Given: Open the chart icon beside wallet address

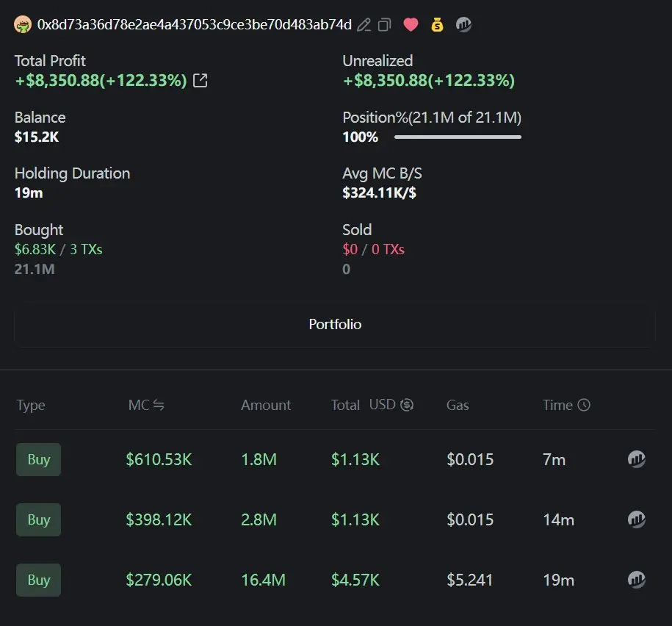Looking at the screenshot, I should pos(463,25).
